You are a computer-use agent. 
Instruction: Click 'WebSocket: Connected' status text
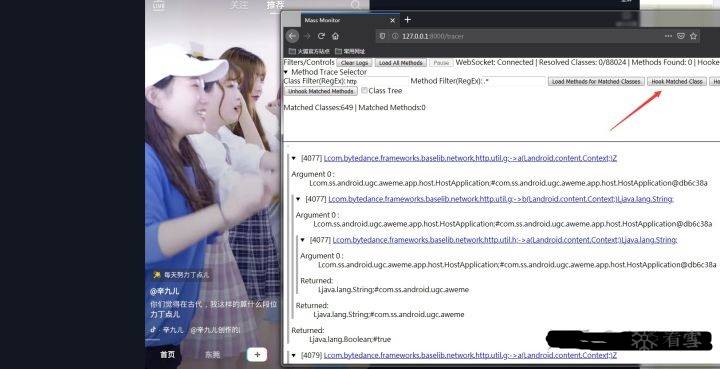coord(494,62)
